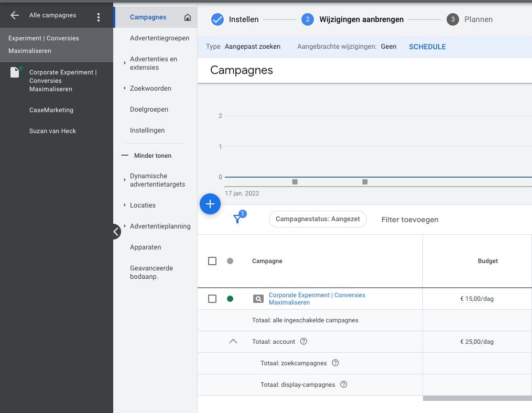Click the first grey marker on the chart timeline
This screenshot has width=532, height=413.
pyautogui.click(x=295, y=182)
